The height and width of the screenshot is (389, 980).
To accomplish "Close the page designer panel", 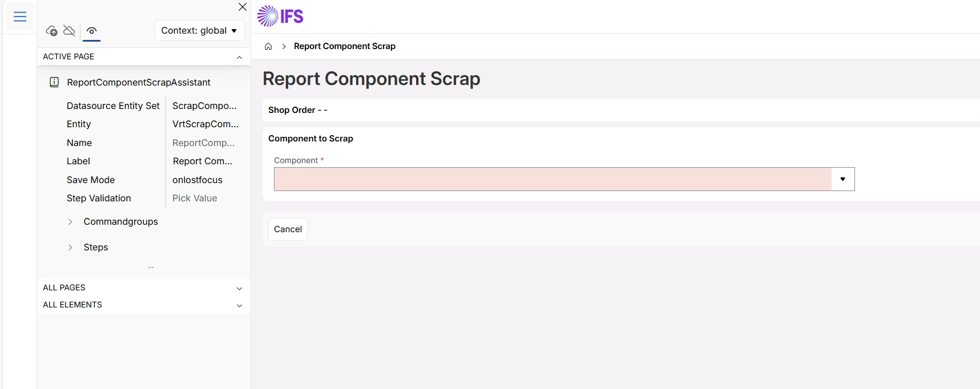I will click(x=243, y=7).
